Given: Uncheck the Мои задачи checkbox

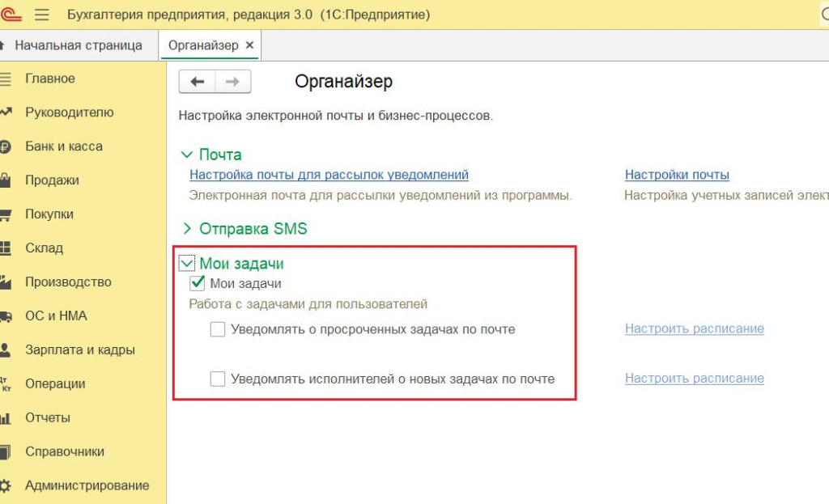Looking at the screenshot, I should 197,283.
